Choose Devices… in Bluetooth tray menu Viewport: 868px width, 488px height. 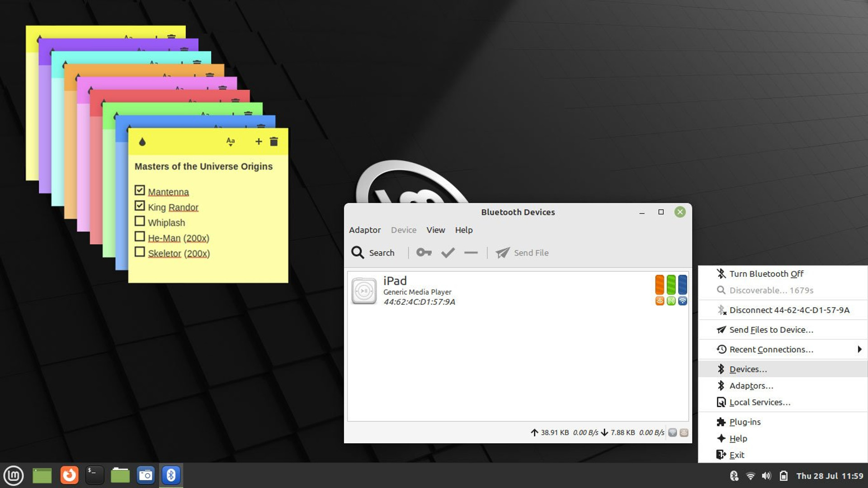[783, 369]
